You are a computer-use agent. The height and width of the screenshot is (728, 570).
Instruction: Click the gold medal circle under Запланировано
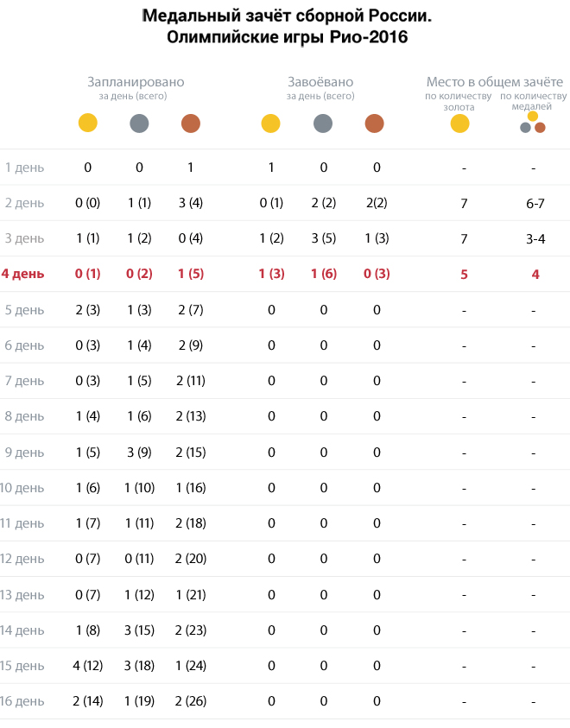pos(88,123)
